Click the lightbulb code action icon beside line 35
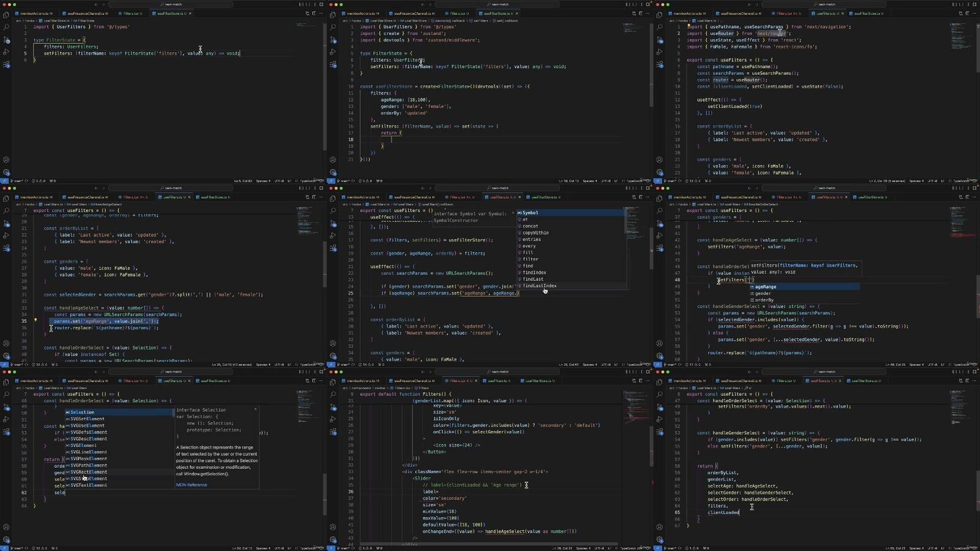This screenshot has width=980, height=551. coord(36,321)
